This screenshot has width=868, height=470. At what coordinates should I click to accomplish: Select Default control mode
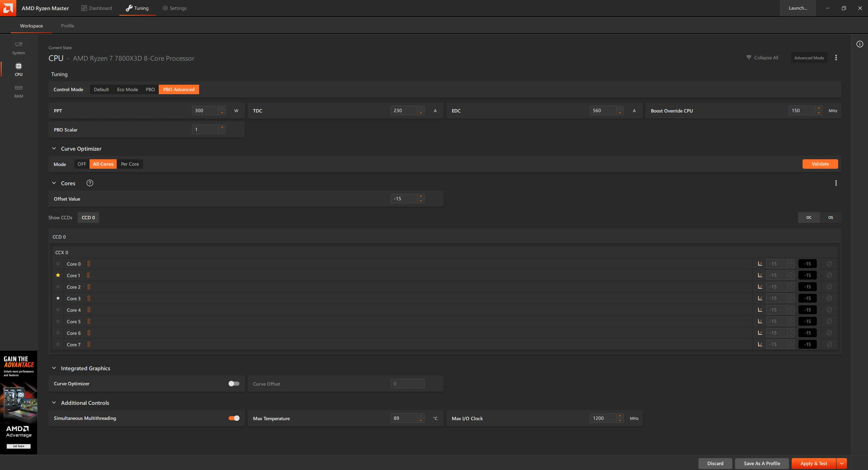[x=101, y=89]
